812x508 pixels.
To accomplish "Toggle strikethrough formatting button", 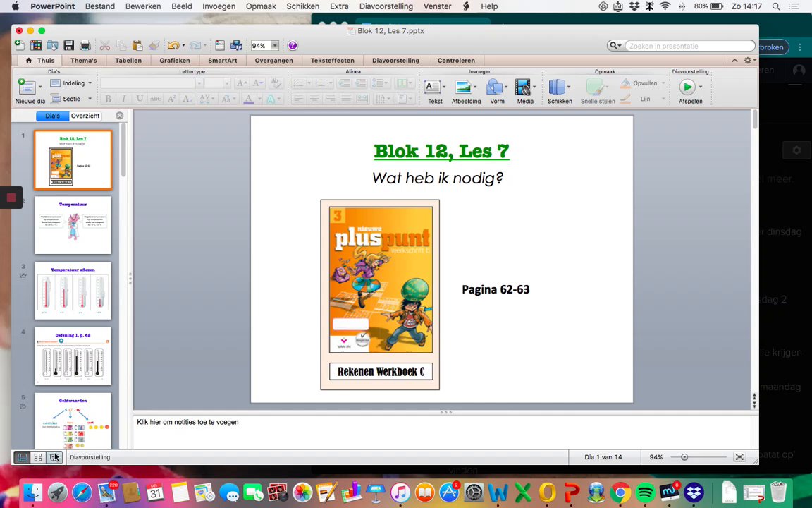I will (155, 99).
